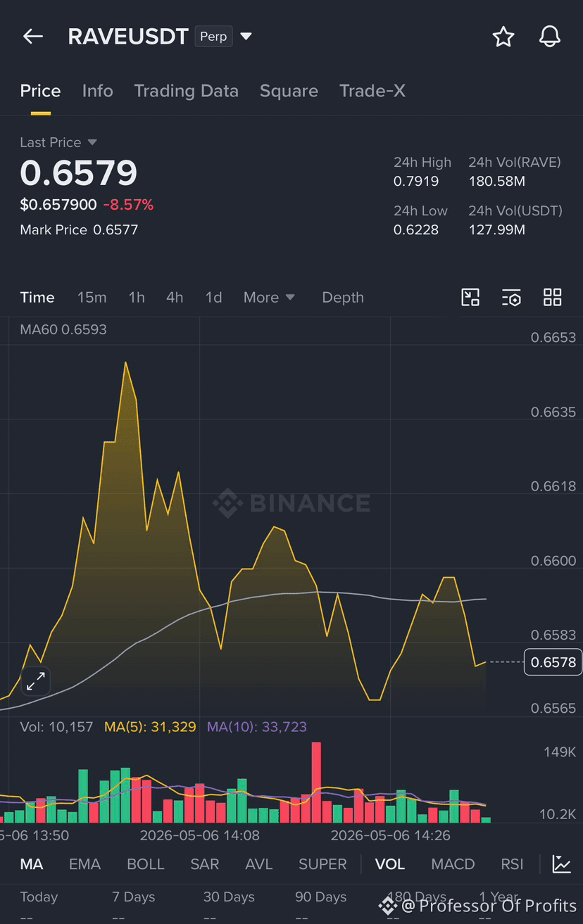The height and width of the screenshot is (924, 583).
Task: Tap the 0.6653 price axis label
Action: pos(553,338)
